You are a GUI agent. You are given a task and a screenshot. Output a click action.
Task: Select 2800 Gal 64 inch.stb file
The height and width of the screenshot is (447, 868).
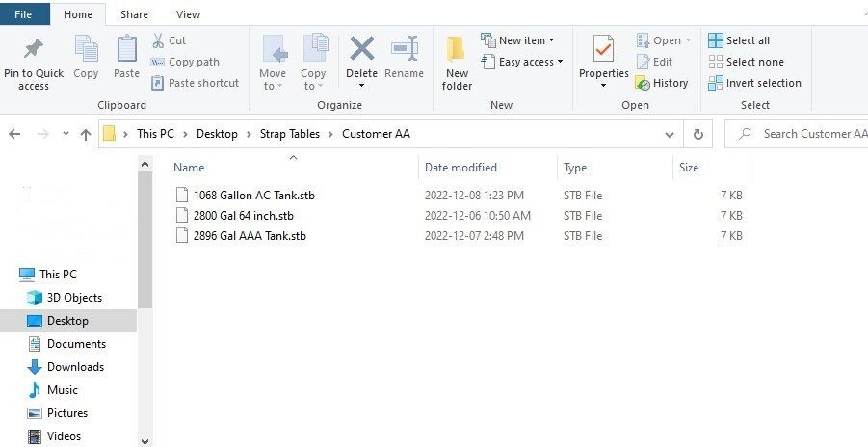click(244, 216)
